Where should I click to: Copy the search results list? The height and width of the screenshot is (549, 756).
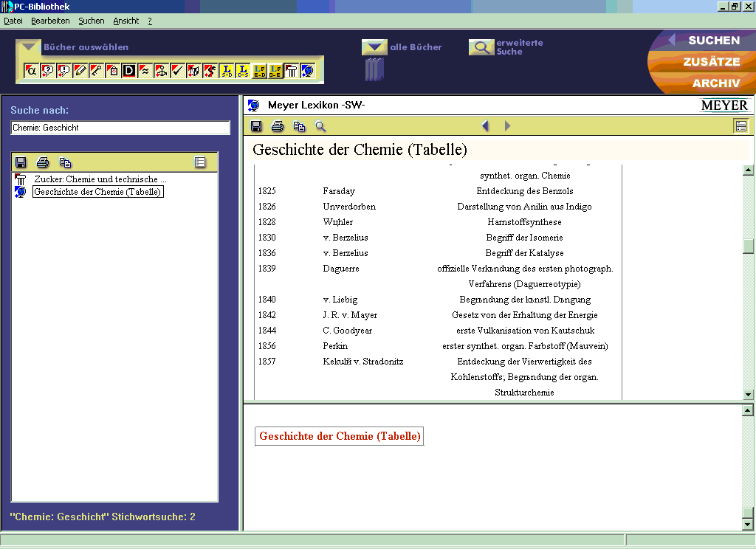coord(65,162)
